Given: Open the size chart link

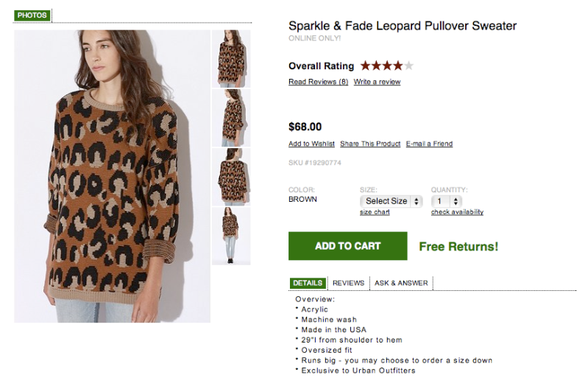Looking at the screenshot, I should coord(375,212).
